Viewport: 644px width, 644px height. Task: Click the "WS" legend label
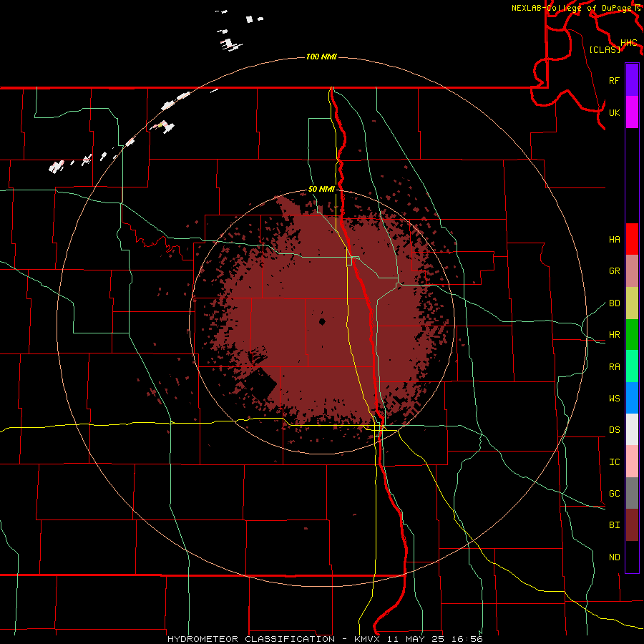(x=614, y=399)
